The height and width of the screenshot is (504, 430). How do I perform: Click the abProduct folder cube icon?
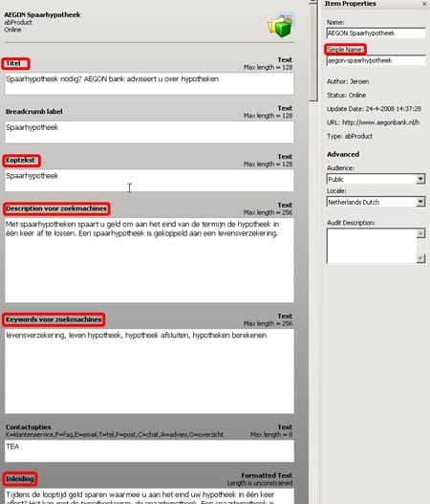(281, 25)
